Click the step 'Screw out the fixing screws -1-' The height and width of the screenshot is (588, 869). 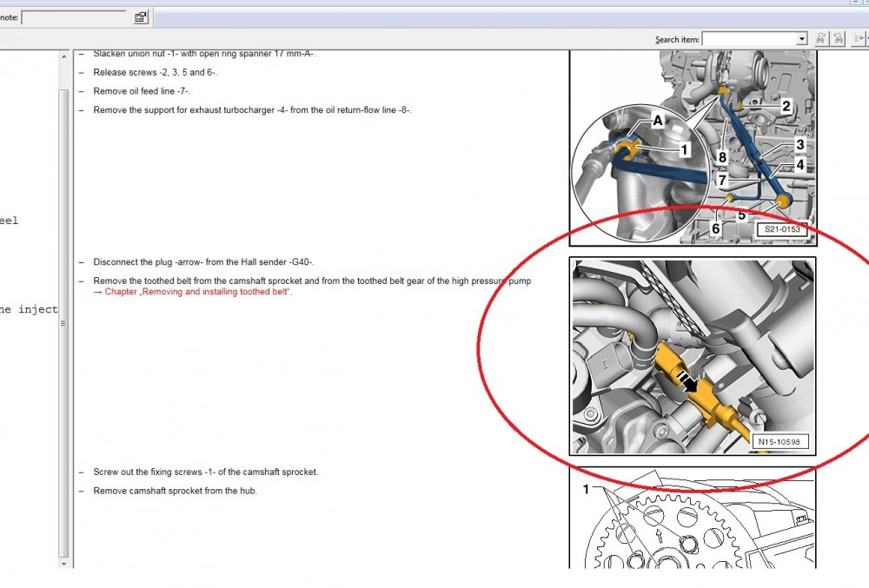206,472
